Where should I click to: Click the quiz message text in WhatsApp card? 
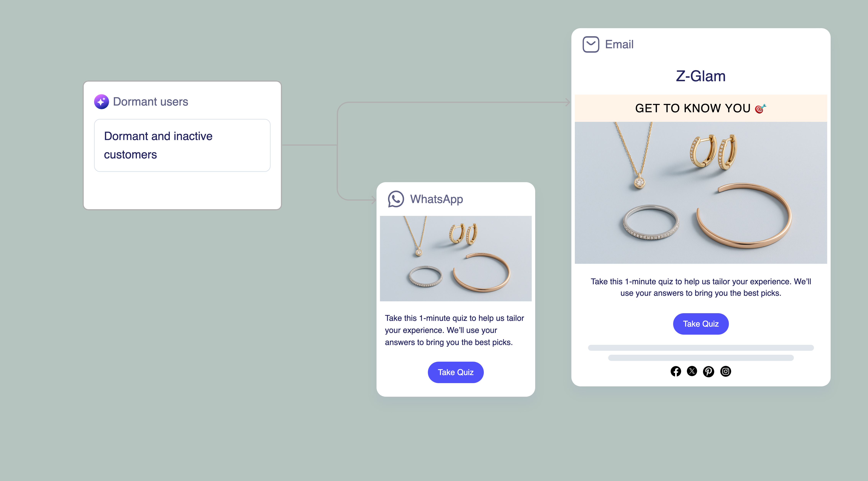tap(455, 330)
